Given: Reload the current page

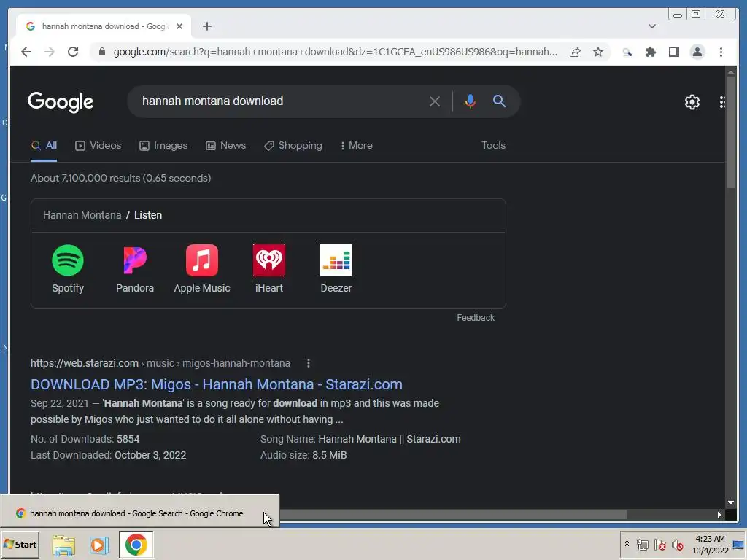Looking at the screenshot, I should [73, 52].
